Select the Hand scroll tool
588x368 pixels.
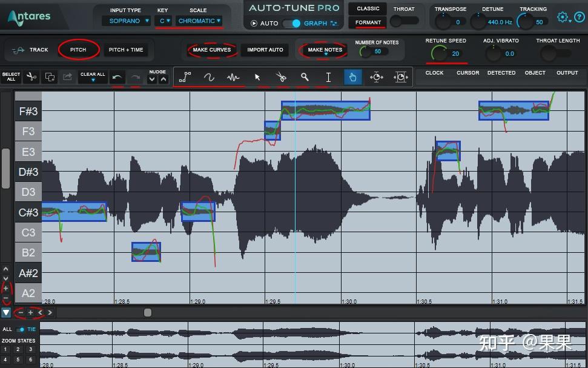click(x=352, y=78)
